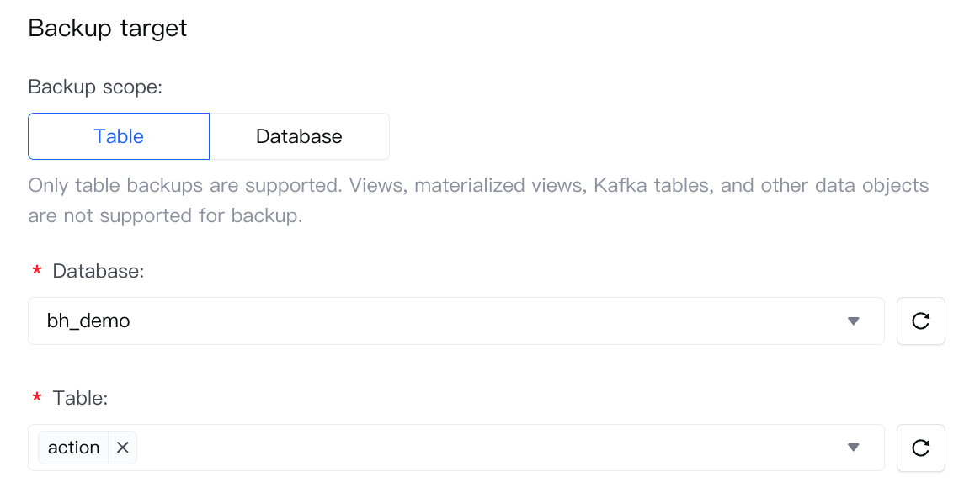980x493 pixels.
Task: Click the 'Table:' field label
Action: click(x=80, y=398)
